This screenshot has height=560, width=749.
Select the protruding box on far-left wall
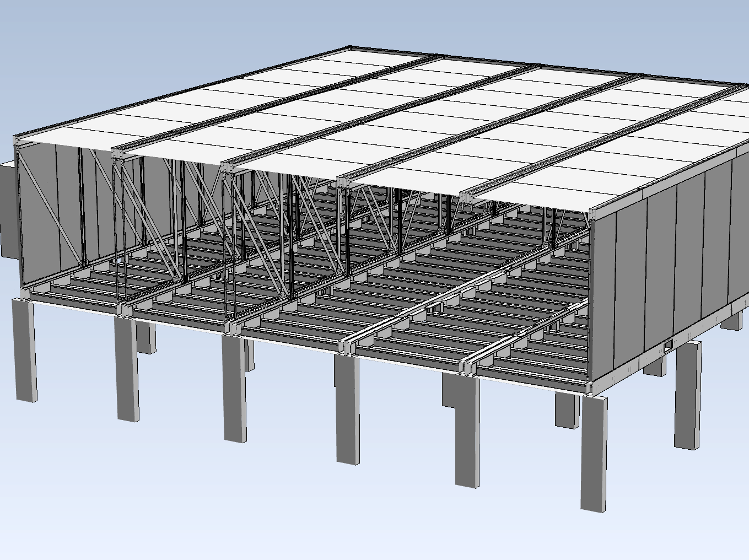coord(7,209)
